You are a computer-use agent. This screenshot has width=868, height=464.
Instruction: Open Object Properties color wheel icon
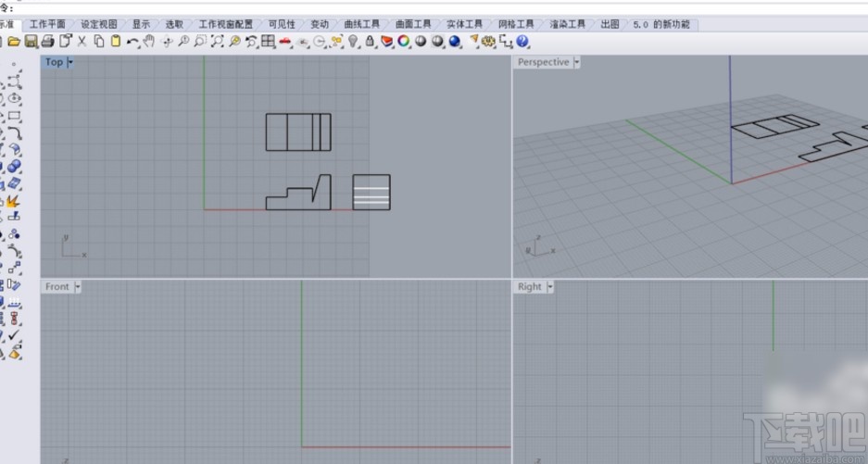(x=404, y=42)
